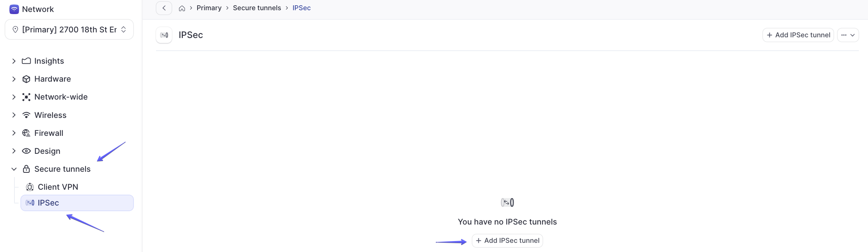This screenshot has width=868, height=252.
Task: Click the Secure tunnels lock icon
Action: (26, 169)
